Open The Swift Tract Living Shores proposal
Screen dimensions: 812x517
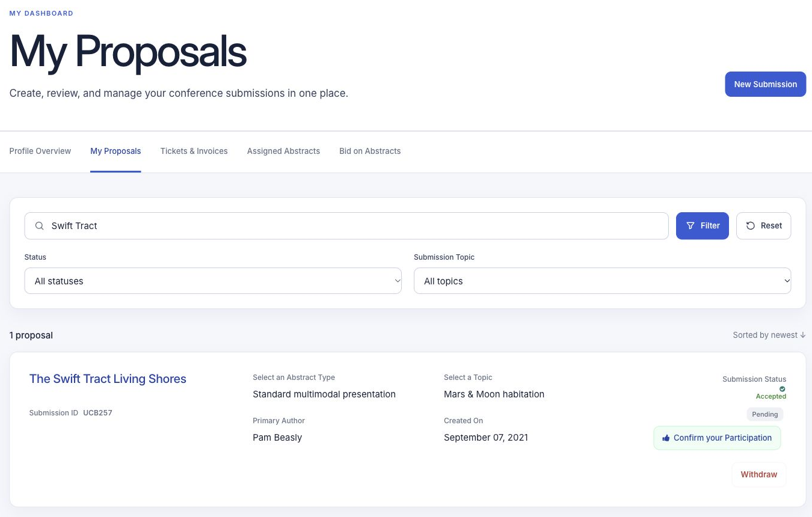click(108, 379)
